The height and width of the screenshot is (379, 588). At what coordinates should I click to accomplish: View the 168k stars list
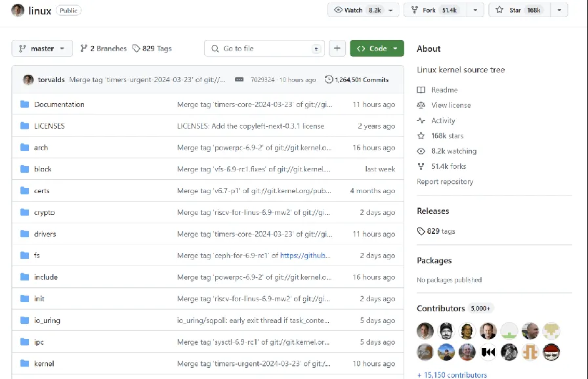point(447,136)
